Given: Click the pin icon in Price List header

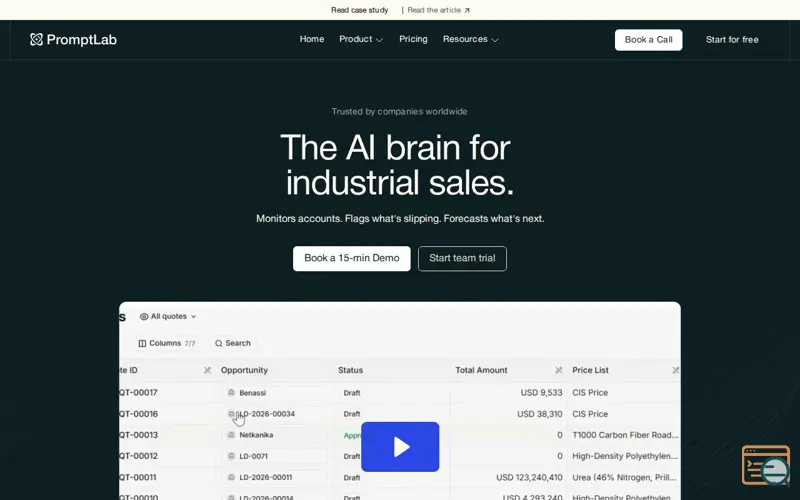Looking at the screenshot, I should click(x=676, y=370).
